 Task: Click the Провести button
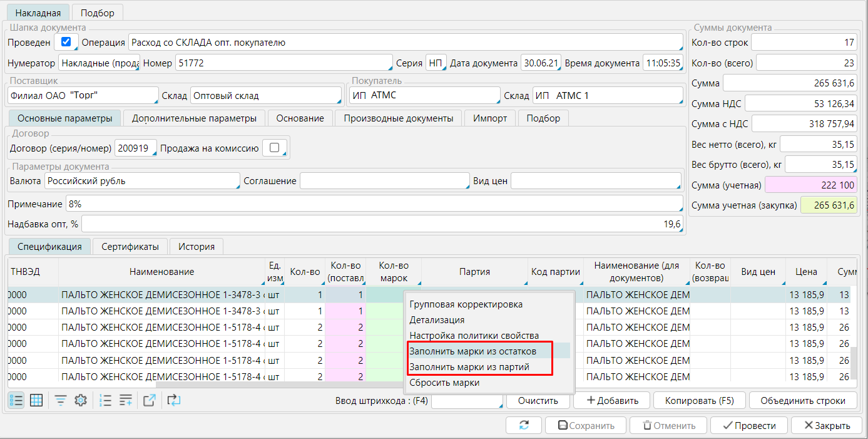[748, 426]
